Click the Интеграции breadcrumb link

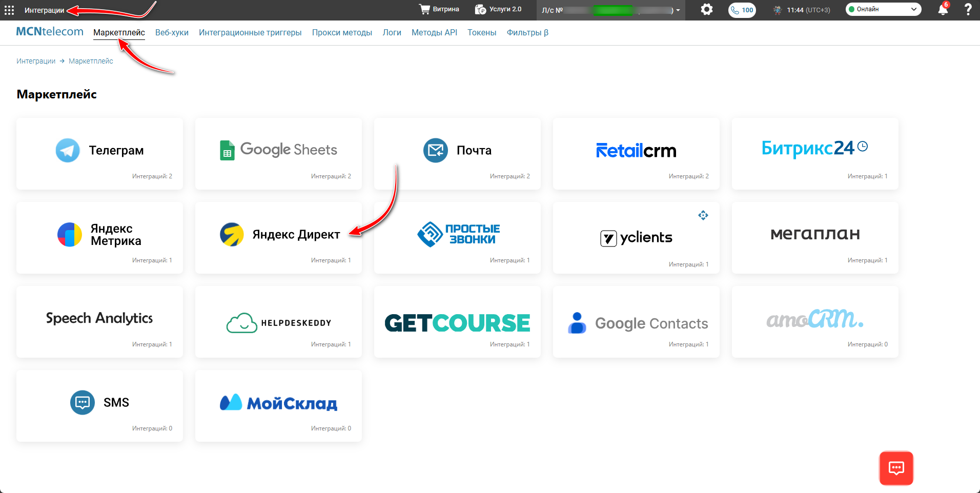coord(36,61)
